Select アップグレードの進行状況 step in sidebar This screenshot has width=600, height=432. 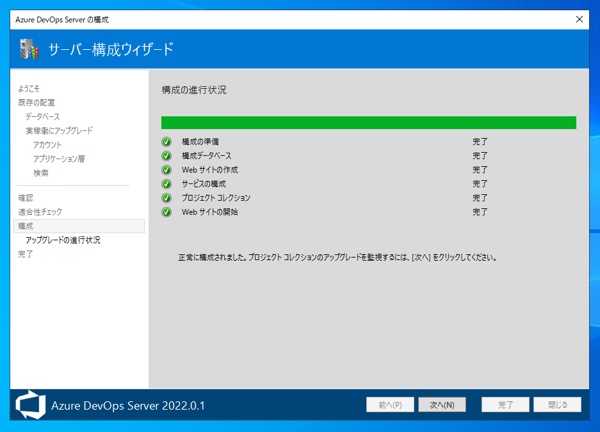pos(63,240)
